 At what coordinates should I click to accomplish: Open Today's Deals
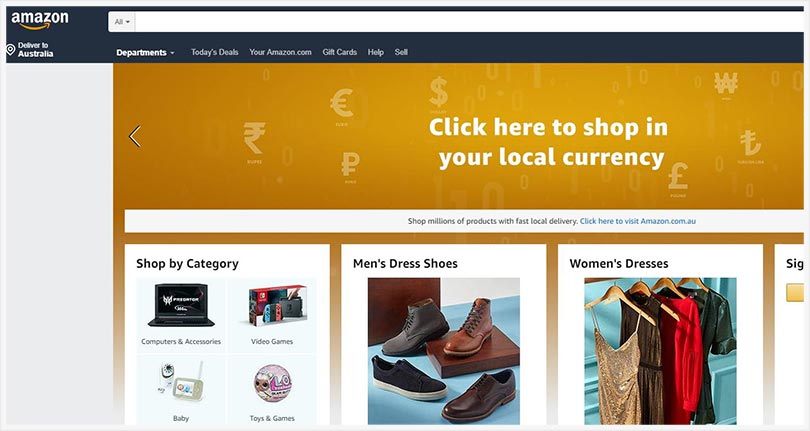(x=214, y=52)
